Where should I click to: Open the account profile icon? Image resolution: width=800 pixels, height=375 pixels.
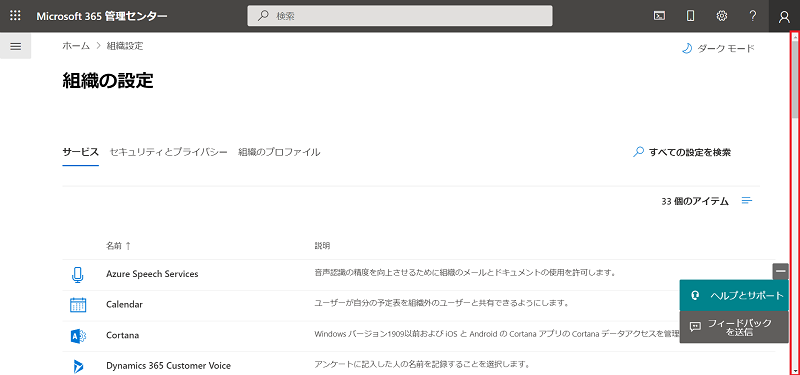click(784, 16)
